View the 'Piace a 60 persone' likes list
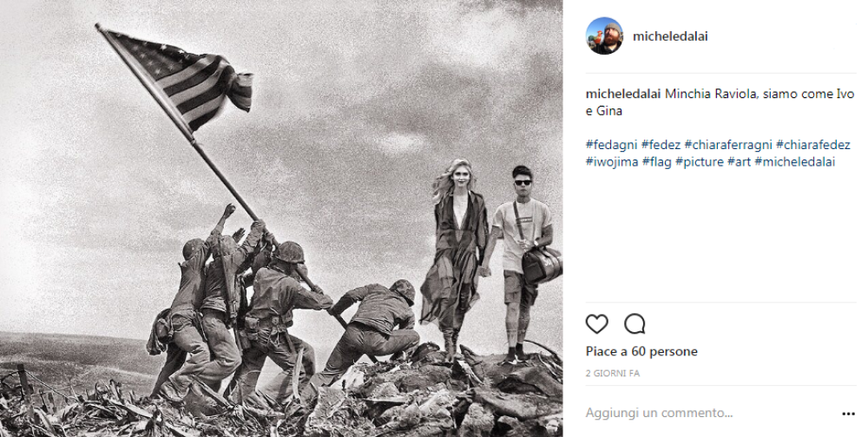Image resolution: width=868 pixels, height=437 pixels. [641, 351]
